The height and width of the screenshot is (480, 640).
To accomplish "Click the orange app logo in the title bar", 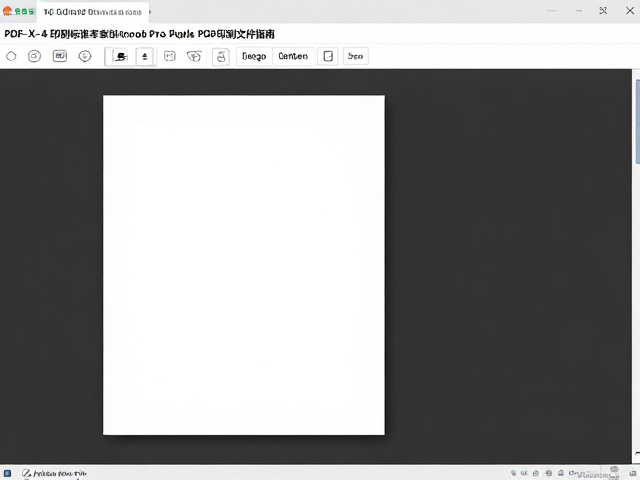I will pos(7,11).
